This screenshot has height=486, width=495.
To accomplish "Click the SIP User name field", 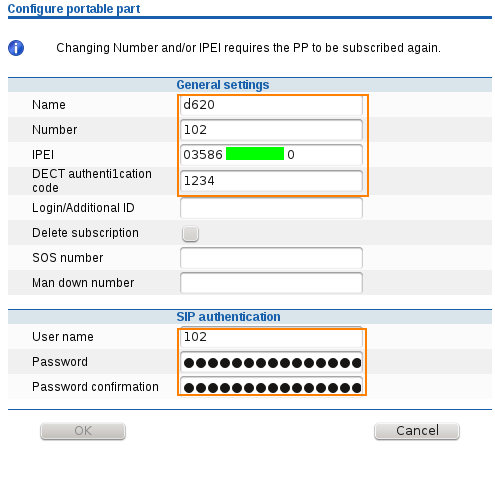I will coord(271,337).
